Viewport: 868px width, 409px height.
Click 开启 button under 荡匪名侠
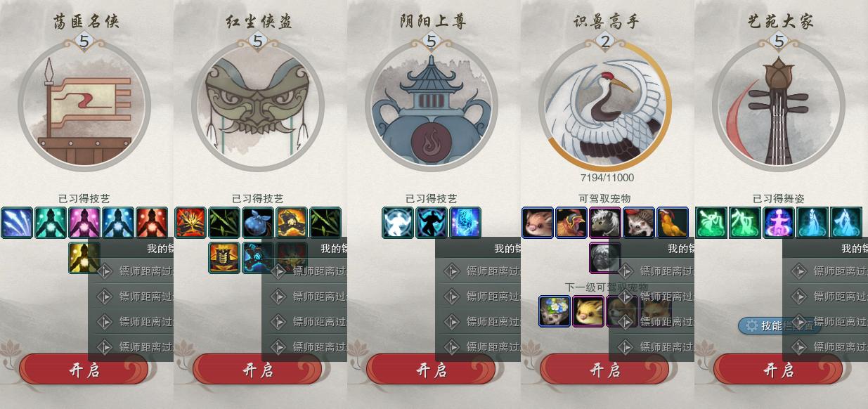[x=84, y=370]
